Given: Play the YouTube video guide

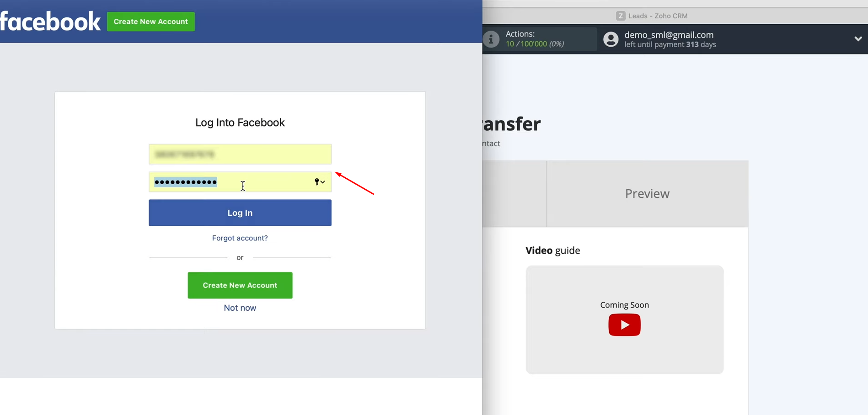Looking at the screenshot, I should point(624,325).
